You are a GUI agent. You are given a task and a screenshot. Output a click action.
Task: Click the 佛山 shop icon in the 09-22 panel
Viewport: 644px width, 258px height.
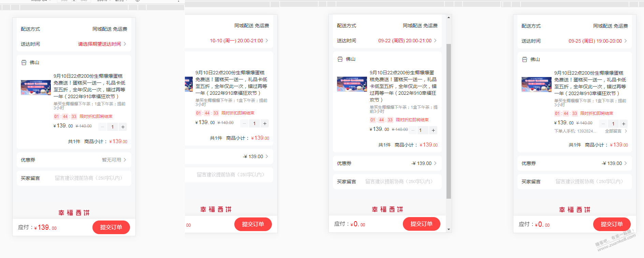tap(340, 59)
